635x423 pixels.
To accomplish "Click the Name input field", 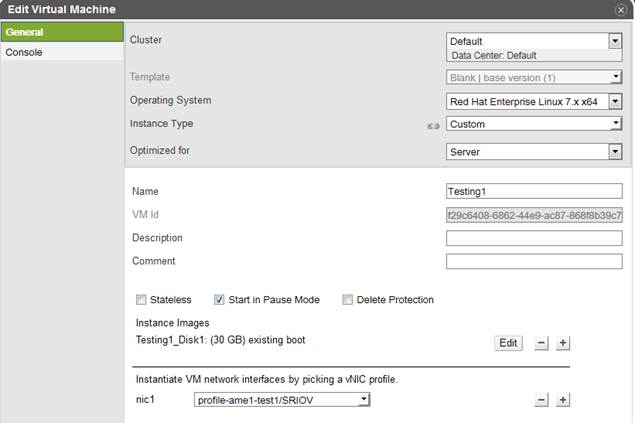I will [x=534, y=191].
